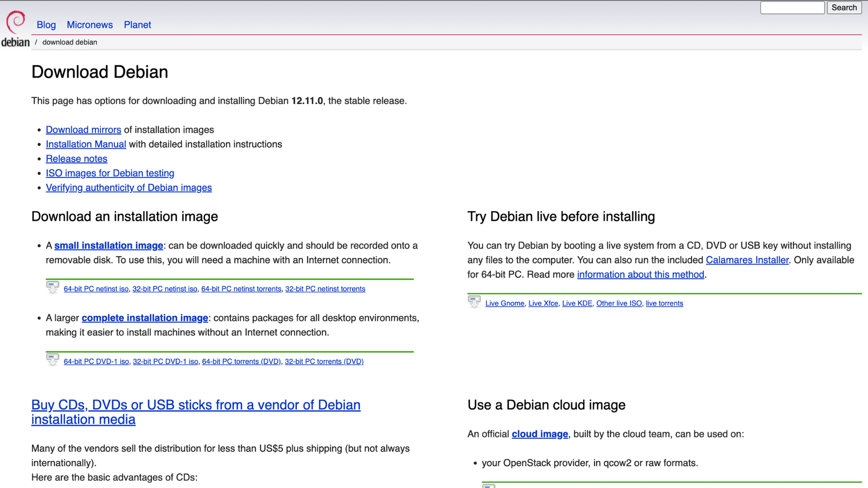Click the 'download debian' breadcrumb text
Viewport: 868px width, 488px height.
(70, 42)
